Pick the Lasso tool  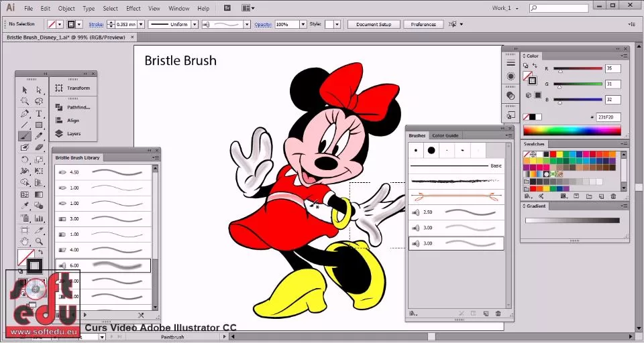39,101
